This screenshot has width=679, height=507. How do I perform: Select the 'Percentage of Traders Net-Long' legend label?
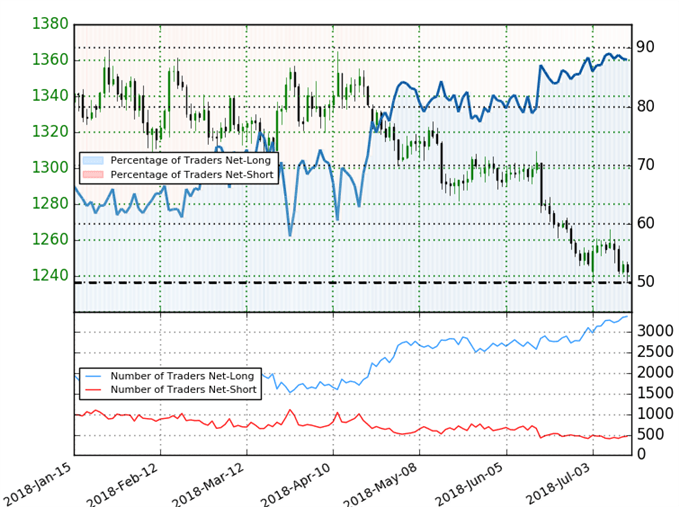(191, 161)
